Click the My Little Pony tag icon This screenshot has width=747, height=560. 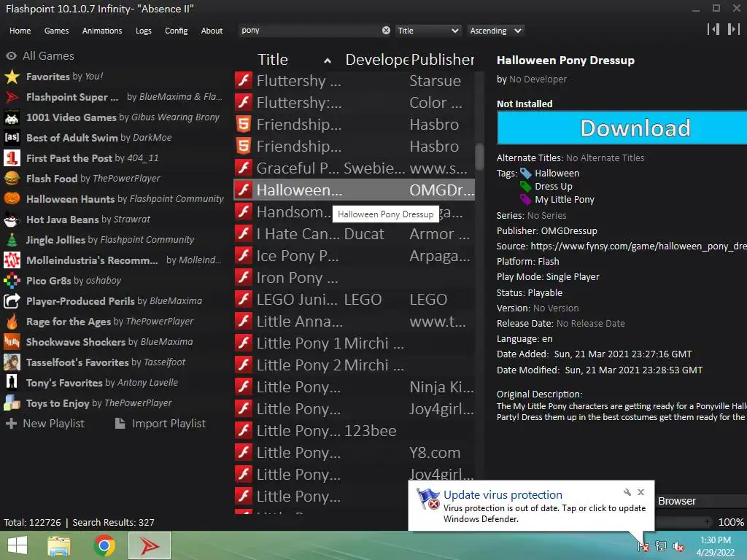tap(525, 200)
